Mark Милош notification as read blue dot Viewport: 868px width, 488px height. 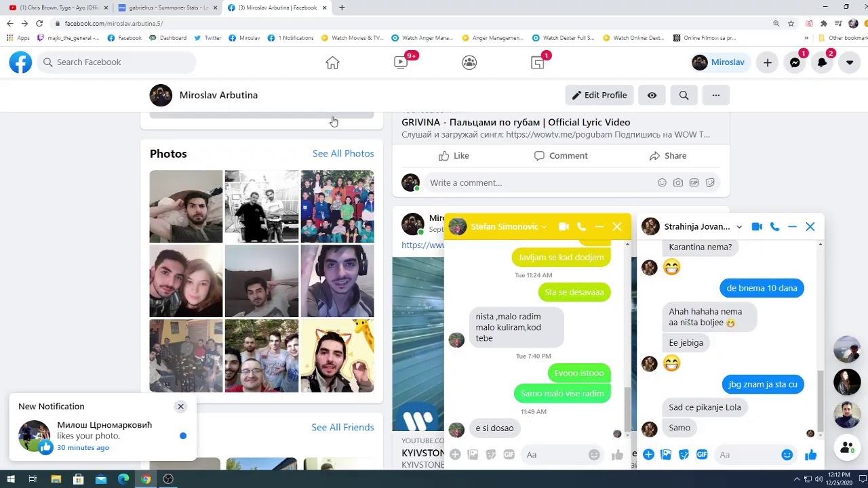[183, 436]
